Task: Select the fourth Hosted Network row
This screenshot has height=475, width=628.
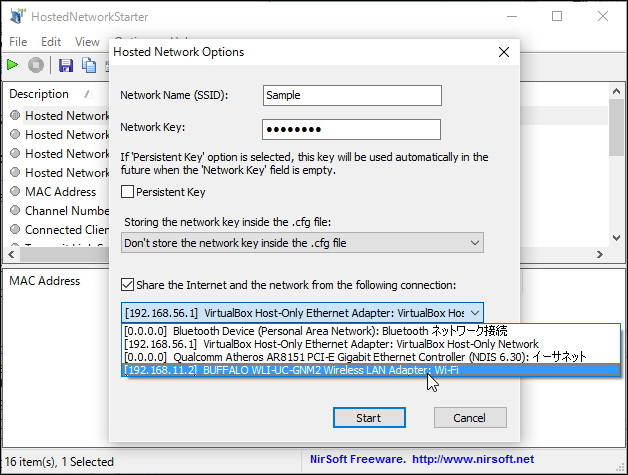Action: click(60, 173)
